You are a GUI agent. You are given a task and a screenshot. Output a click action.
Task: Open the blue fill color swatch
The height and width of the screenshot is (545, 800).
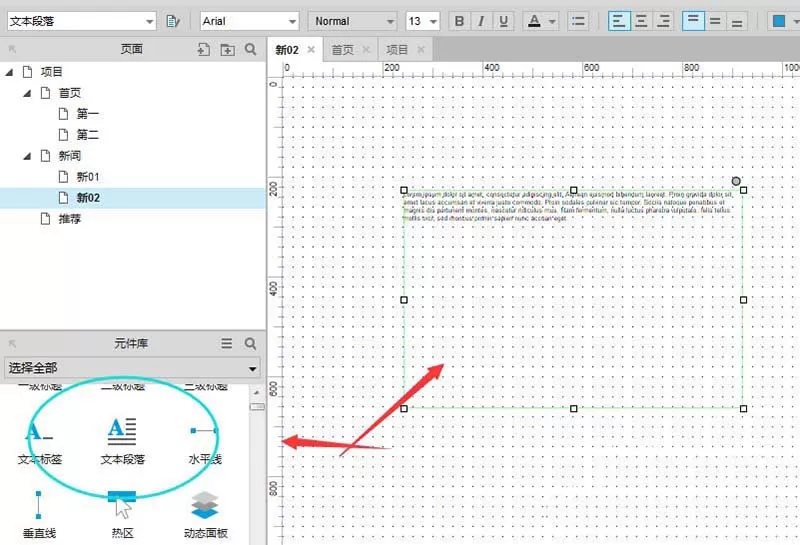click(x=779, y=21)
